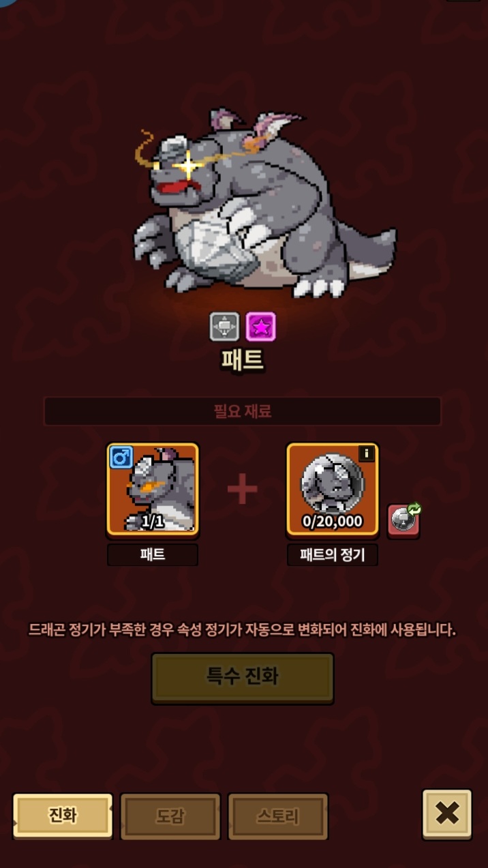The width and height of the screenshot is (488, 868).
Task: Tap the 패트의 정기 name label
Action: (x=333, y=554)
